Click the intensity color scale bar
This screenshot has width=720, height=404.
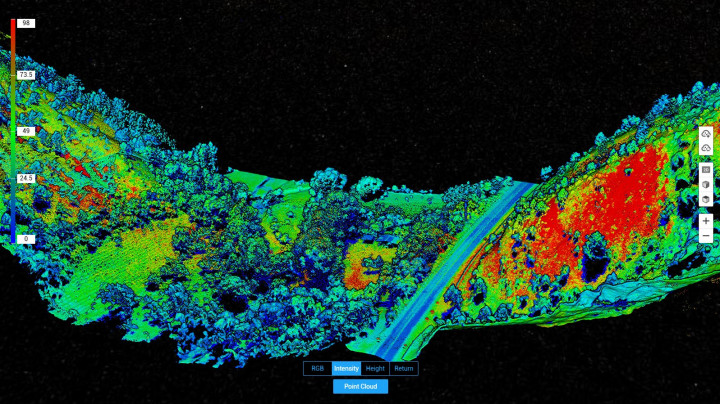click(x=13, y=131)
